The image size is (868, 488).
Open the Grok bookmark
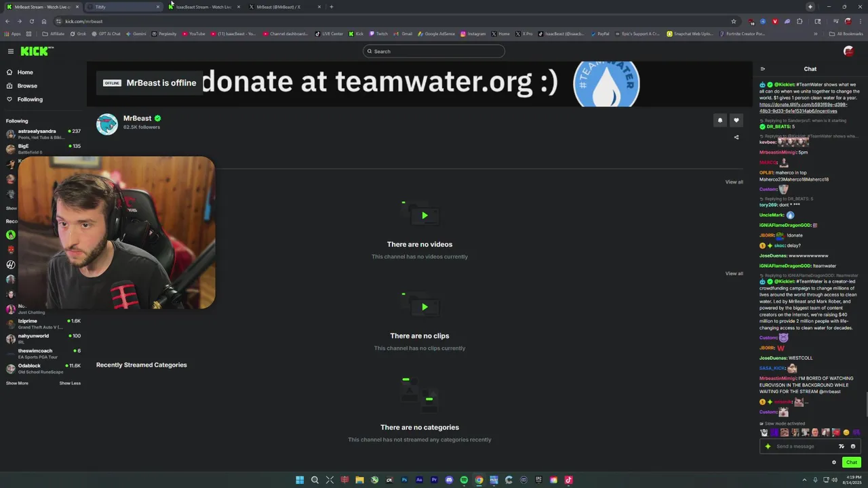click(77, 33)
